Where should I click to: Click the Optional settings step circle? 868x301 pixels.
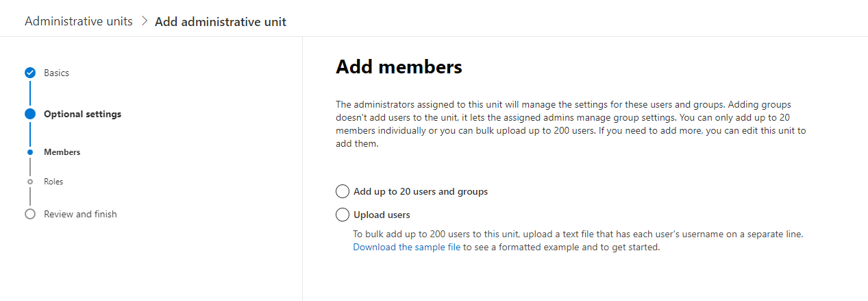tap(30, 114)
